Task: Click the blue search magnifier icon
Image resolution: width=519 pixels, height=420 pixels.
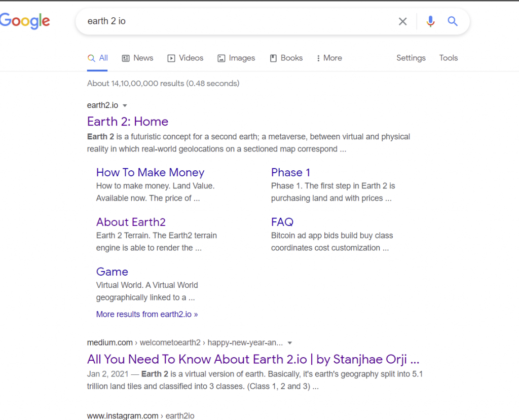Action: click(x=453, y=21)
